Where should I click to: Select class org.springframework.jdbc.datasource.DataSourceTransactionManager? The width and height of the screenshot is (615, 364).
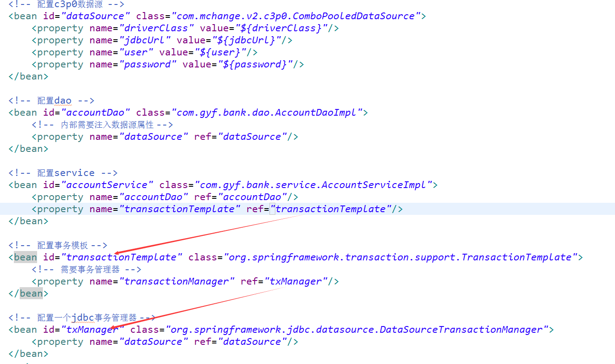[357, 330]
